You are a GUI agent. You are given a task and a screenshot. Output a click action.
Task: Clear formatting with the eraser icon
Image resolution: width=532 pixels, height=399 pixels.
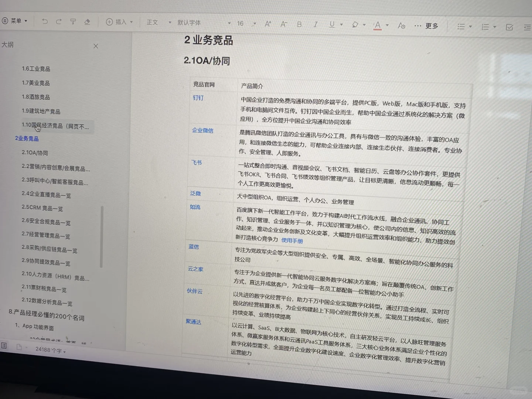pos(87,22)
